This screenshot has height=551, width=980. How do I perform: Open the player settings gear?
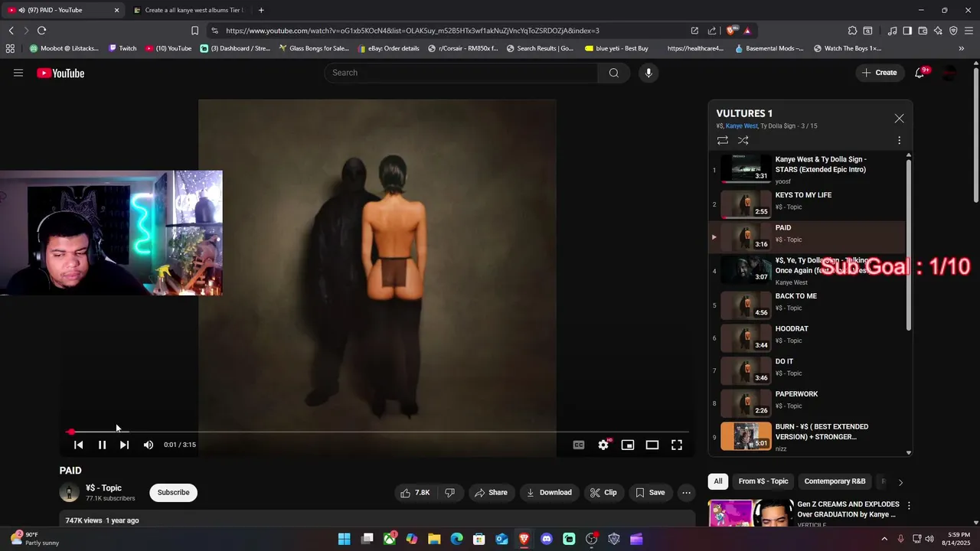click(603, 445)
